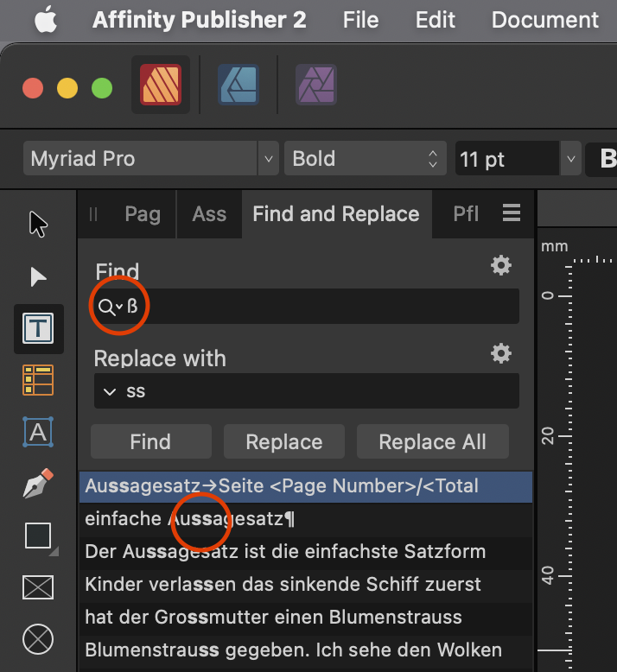Select the Artistic Text tool
The height and width of the screenshot is (672, 617).
click(x=38, y=432)
